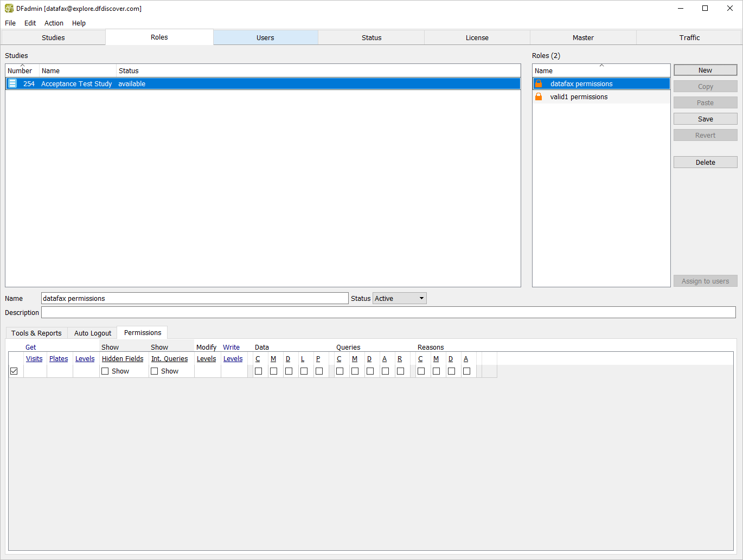The width and height of the screenshot is (743, 560).
Task: Click the study icon for study 254
Action: pos(12,83)
